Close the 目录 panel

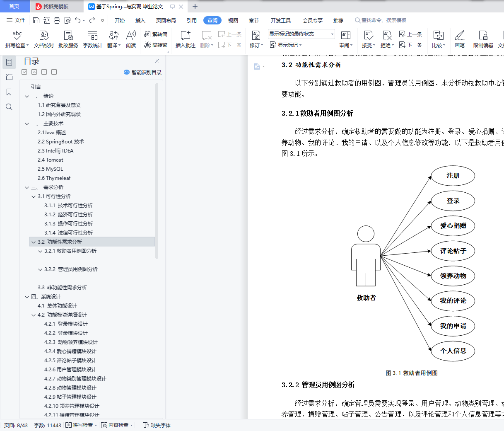pyautogui.click(x=157, y=61)
